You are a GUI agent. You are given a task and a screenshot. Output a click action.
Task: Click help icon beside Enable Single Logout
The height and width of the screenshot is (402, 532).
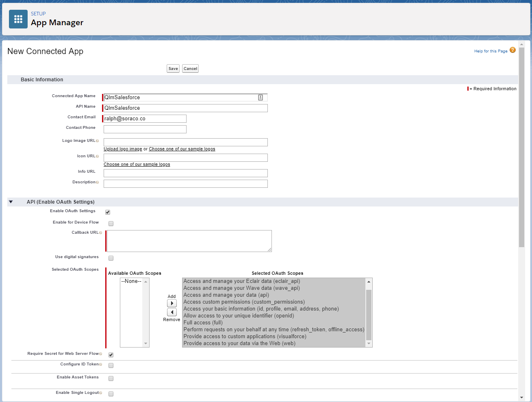pos(100,393)
